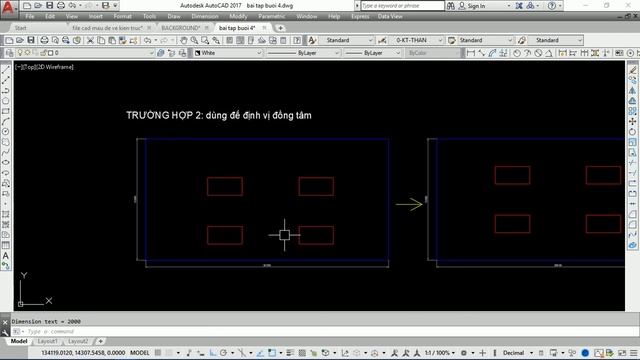Open the ByLayer linetype dropdown
Image resolution: width=640 pixels, height=360 pixels.
point(337,53)
